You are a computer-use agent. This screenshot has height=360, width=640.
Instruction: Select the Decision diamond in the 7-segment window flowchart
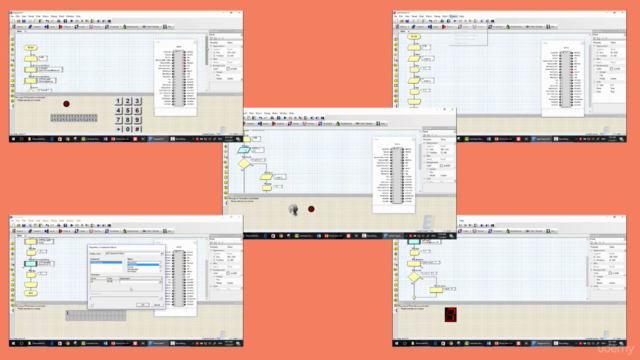tap(414, 277)
